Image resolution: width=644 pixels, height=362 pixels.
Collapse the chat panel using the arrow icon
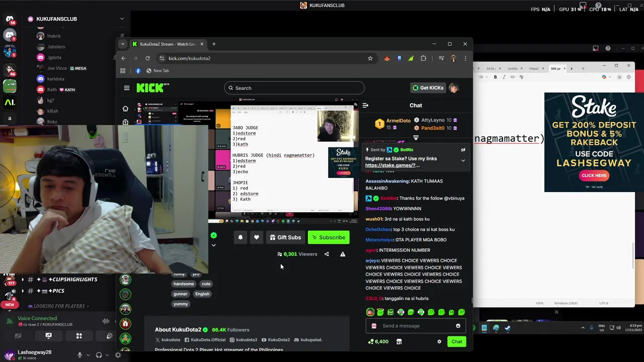coord(365,105)
